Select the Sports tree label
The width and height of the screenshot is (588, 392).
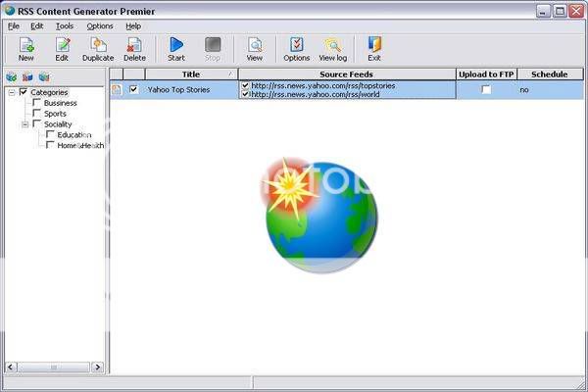[55, 114]
